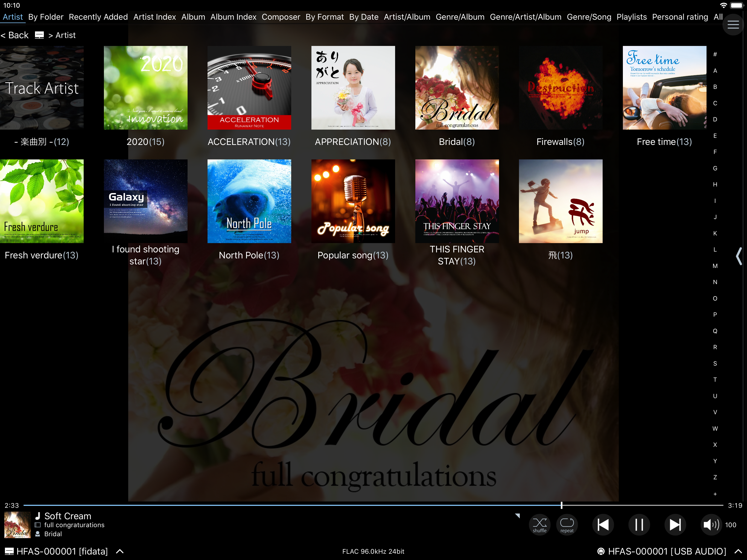Select letter M in alphabet index
Screen dimensions: 747x560
click(715, 266)
